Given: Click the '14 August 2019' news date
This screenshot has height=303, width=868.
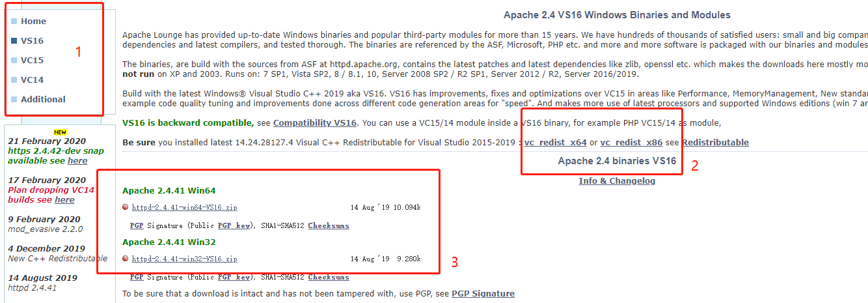Looking at the screenshot, I should (43, 278).
